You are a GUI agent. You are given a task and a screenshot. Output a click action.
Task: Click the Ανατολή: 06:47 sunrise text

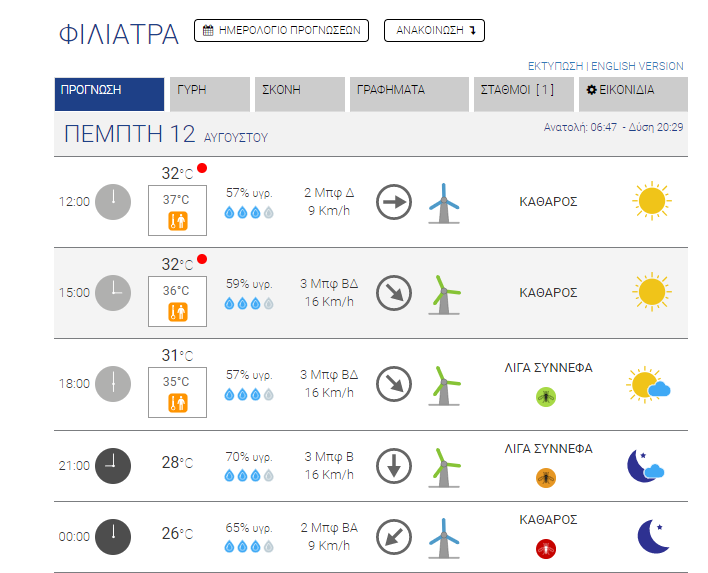(x=580, y=127)
